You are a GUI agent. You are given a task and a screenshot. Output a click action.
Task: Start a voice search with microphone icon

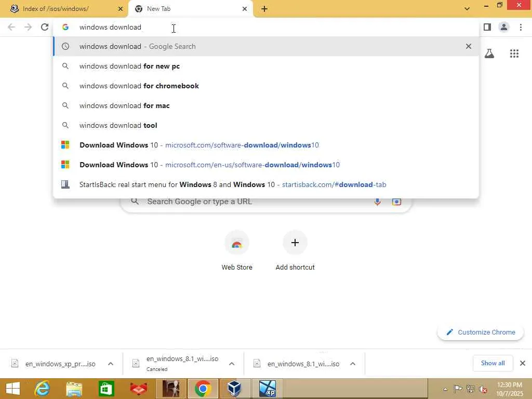tap(377, 202)
